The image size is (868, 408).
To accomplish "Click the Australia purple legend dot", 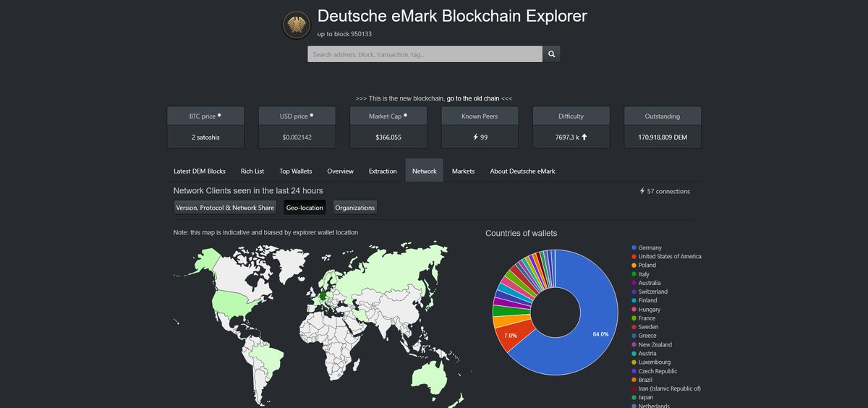I will point(634,283).
